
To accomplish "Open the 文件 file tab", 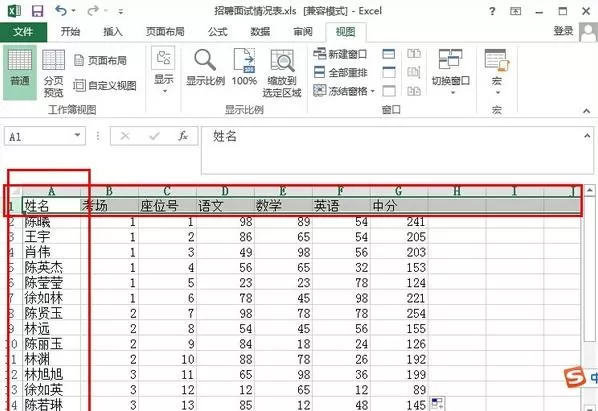I will (23, 32).
